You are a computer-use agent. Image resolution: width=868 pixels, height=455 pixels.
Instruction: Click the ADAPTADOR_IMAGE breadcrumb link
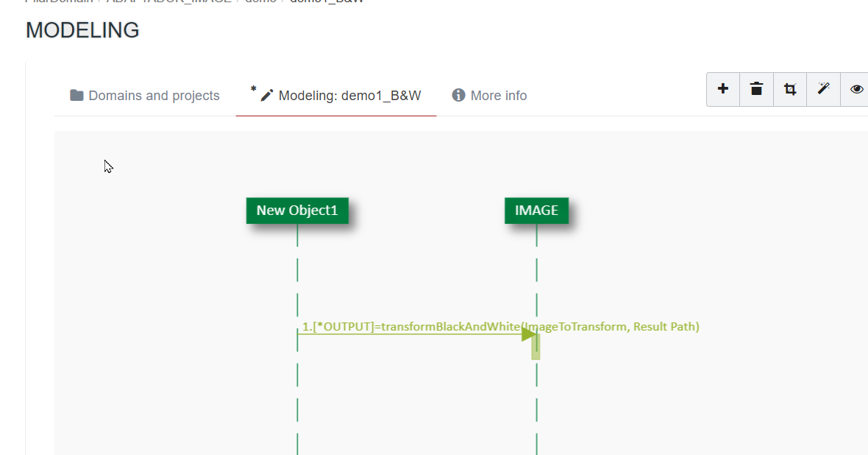point(168,1)
